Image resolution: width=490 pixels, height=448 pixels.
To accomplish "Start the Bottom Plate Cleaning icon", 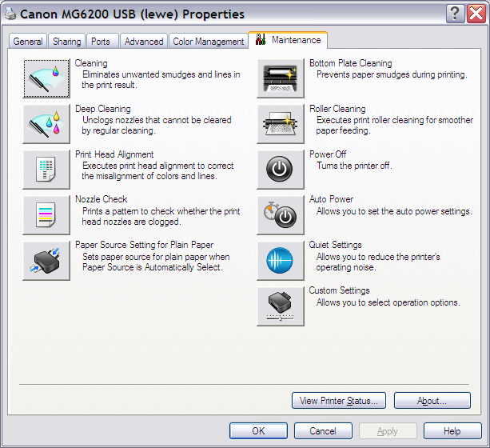I will [x=281, y=78].
